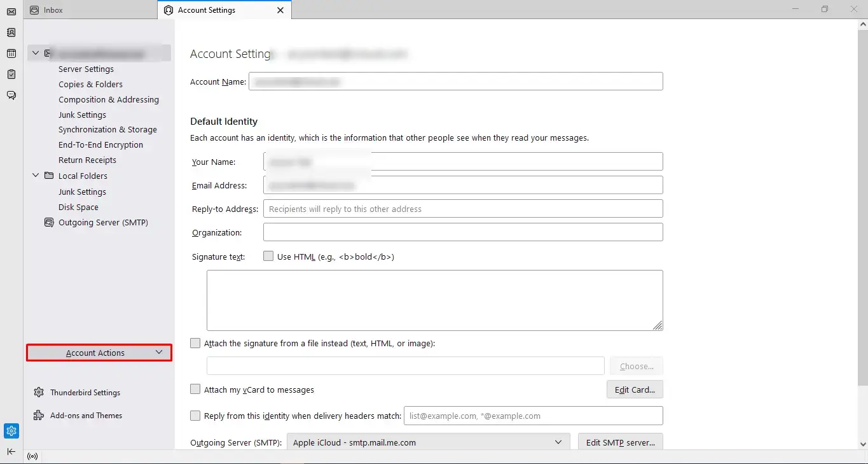
Task: Open the Account Actions dropdown
Action: point(99,353)
